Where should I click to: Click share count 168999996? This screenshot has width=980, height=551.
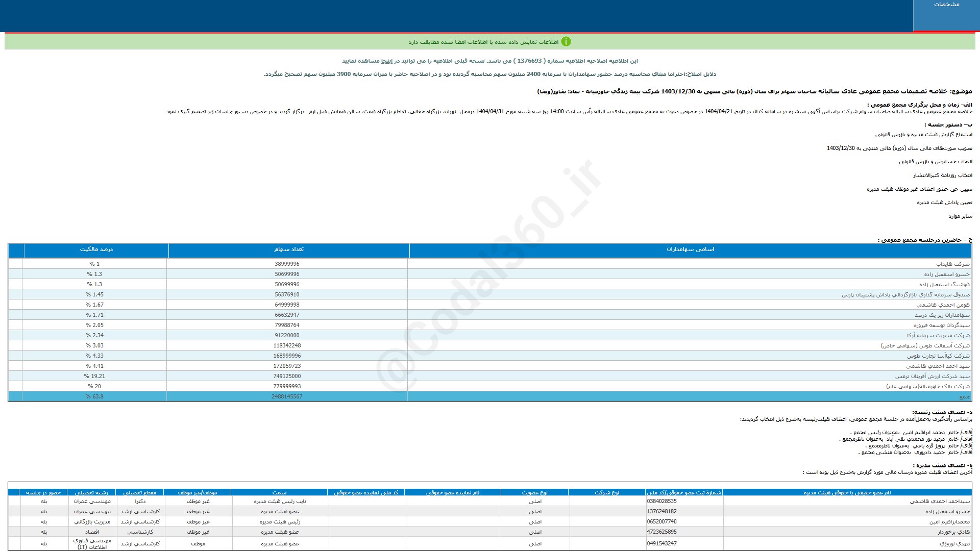pyautogui.click(x=287, y=356)
